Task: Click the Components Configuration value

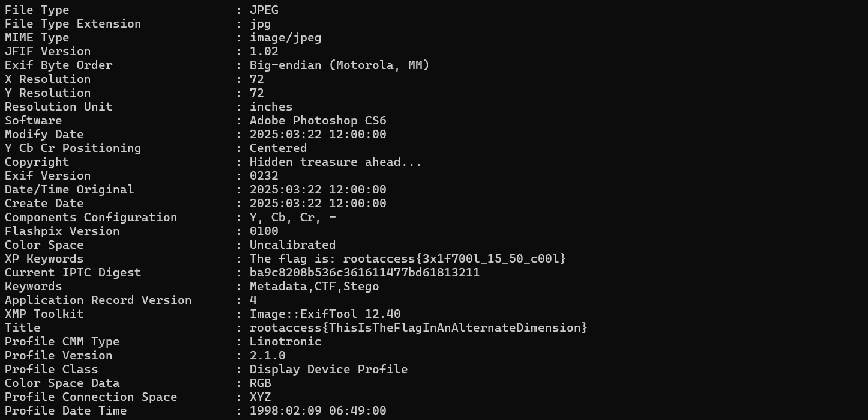Action: coord(292,217)
